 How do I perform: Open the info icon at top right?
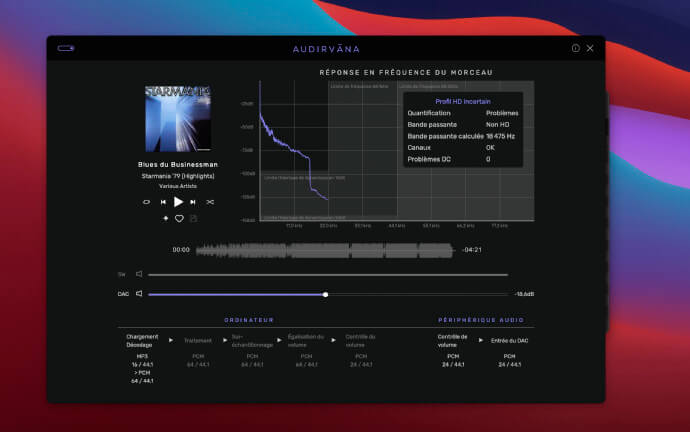[x=576, y=48]
